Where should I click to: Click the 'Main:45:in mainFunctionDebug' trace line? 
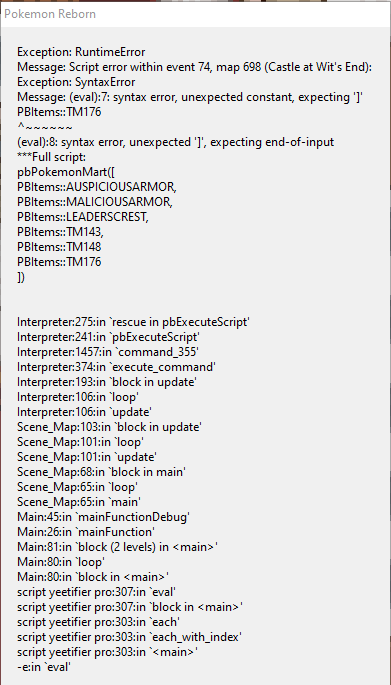pyautogui.click(x=103, y=517)
